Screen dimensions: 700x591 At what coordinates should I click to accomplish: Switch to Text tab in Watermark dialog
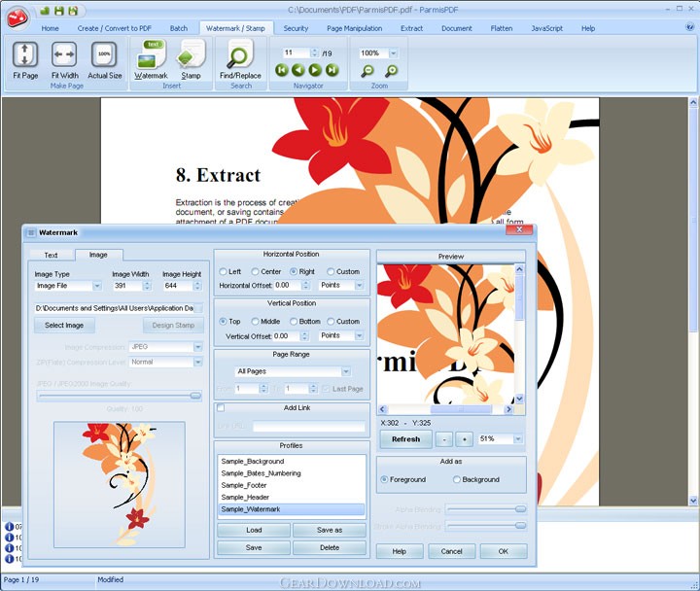[51, 255]
